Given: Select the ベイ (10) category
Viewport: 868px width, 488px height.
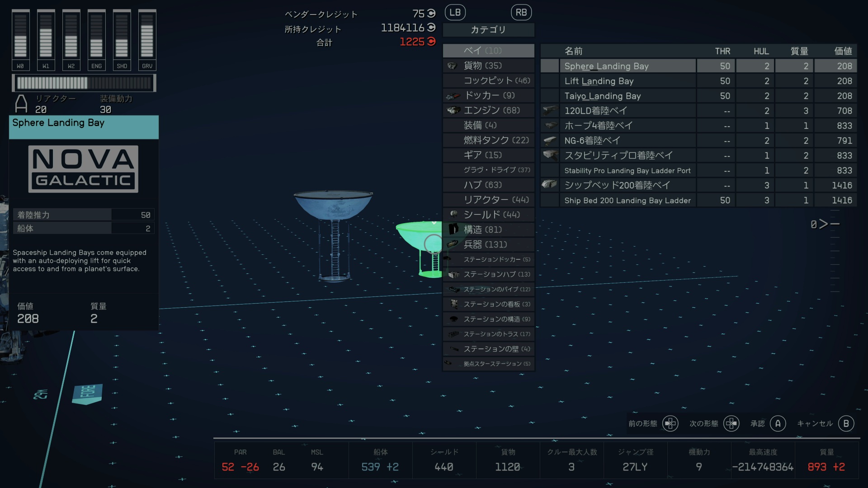Looking at the screenshot, I should tap(489, 51).
